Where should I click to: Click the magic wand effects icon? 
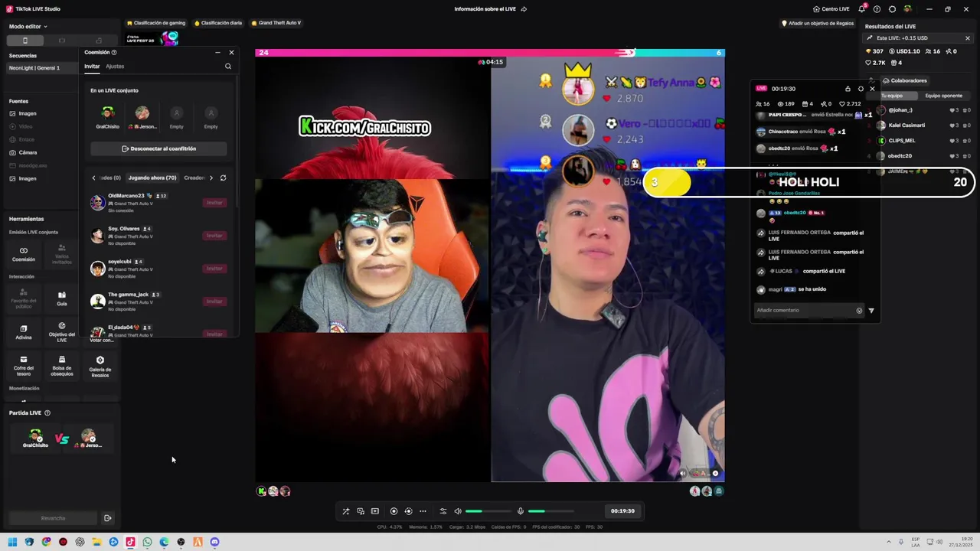[346, 511]
